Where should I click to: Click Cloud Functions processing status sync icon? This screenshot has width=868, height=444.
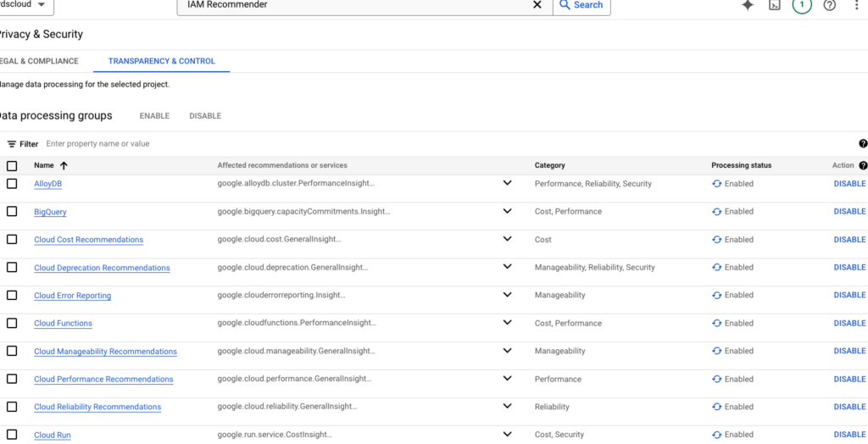click(717, 324)
